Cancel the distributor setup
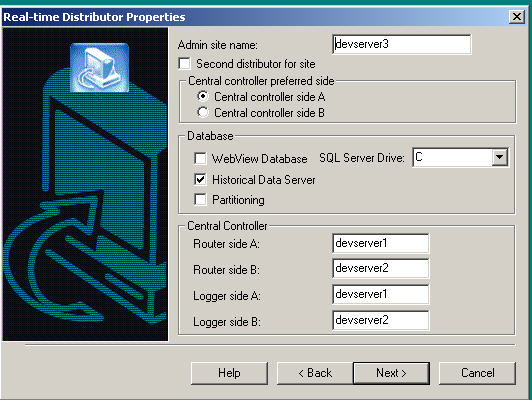 [x=477, y=373]
